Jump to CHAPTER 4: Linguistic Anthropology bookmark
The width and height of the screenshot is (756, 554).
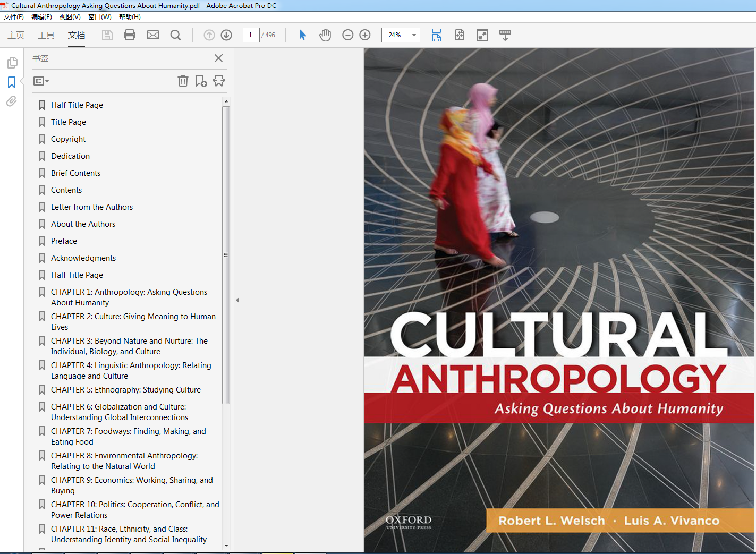coord(131,371)
